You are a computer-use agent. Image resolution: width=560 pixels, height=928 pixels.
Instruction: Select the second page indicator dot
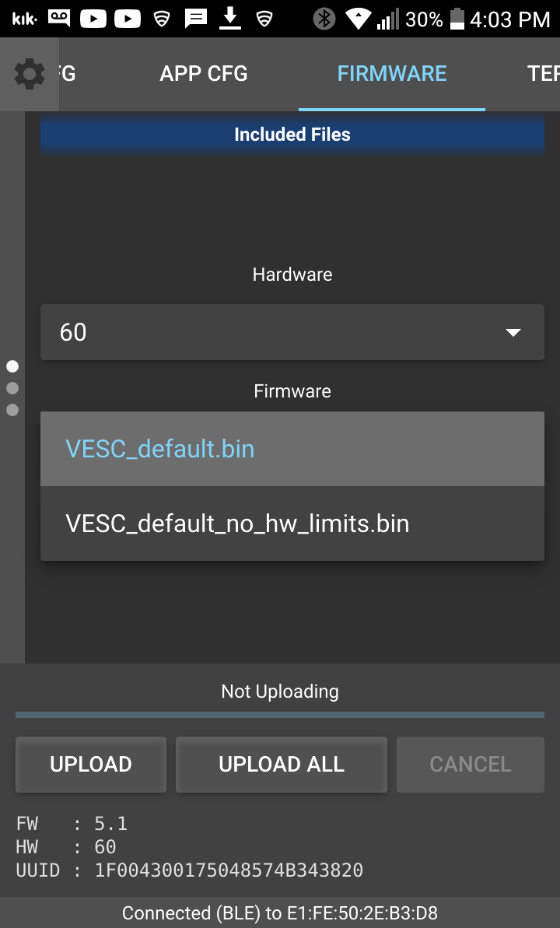12,388
